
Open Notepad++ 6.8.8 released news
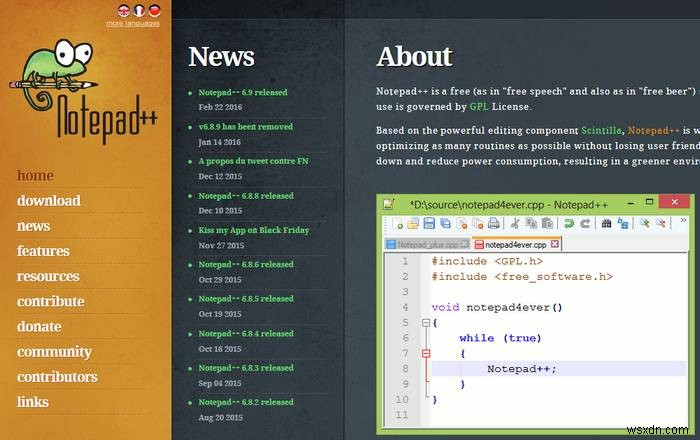click(x=246, y=196)
